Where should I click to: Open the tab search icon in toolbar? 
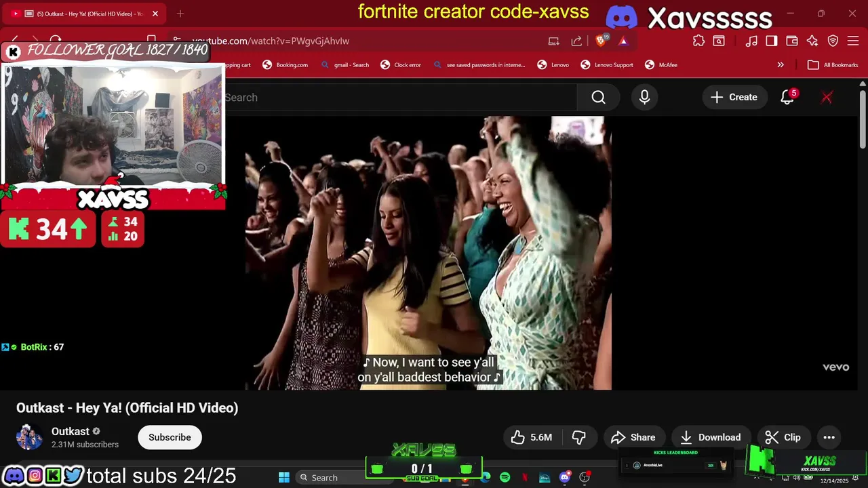pyautogui.click(x=719, y=41)
